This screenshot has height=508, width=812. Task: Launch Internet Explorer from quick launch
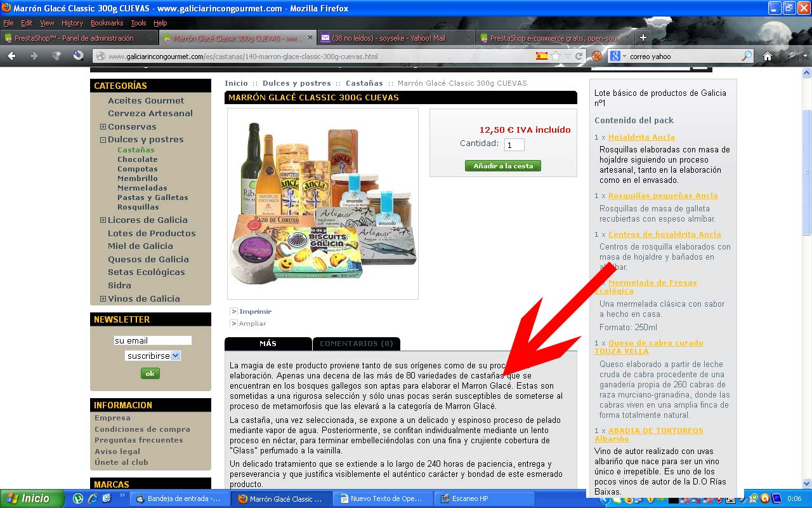click(x=93, y=498)
